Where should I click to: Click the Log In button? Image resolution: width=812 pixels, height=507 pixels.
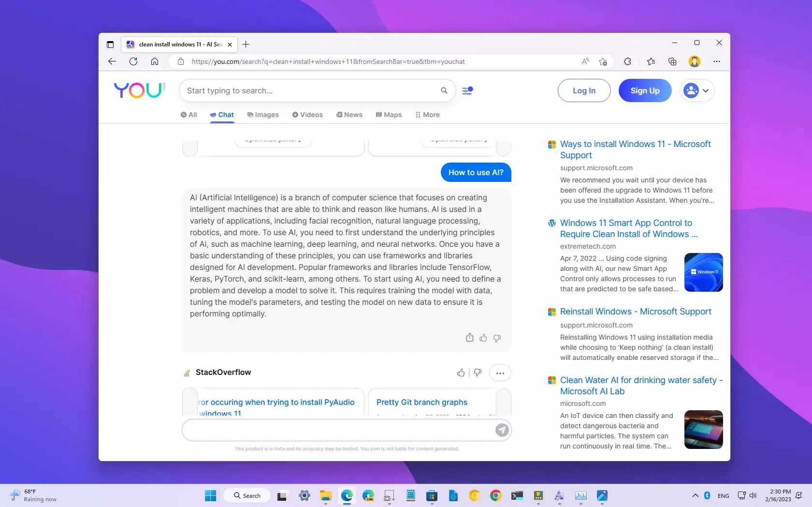(x=584, y=90)
